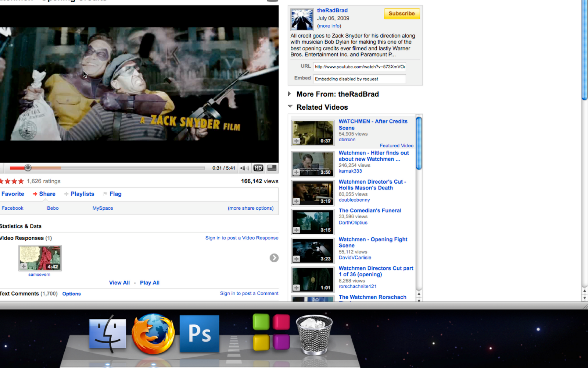The width and height of the screenshot is (588, 368).
Task: Click the video progress bar scrubber
Action: point(28,168)
